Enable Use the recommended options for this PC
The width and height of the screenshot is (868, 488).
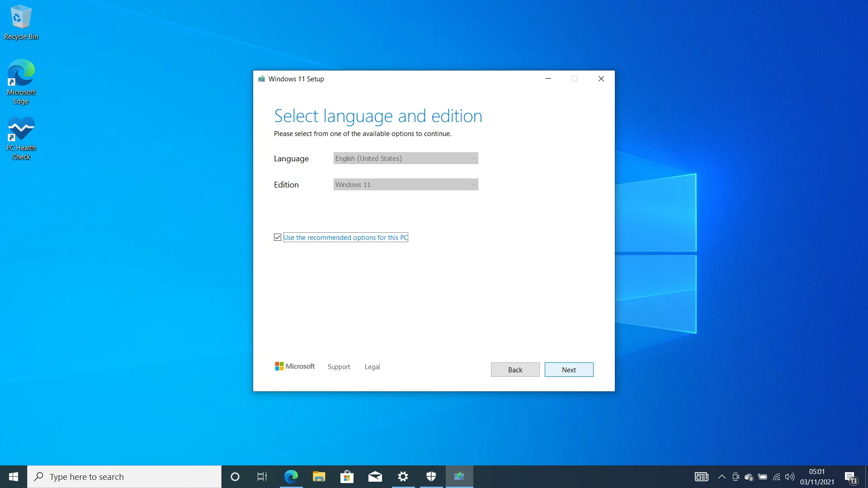coord(277,237)
